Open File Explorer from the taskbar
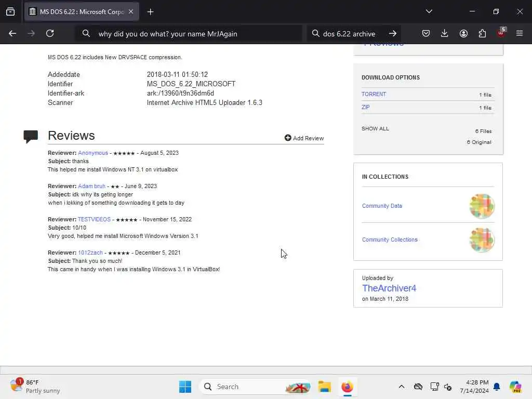Viewport: 532px width, 399px height. coord(324,387)
